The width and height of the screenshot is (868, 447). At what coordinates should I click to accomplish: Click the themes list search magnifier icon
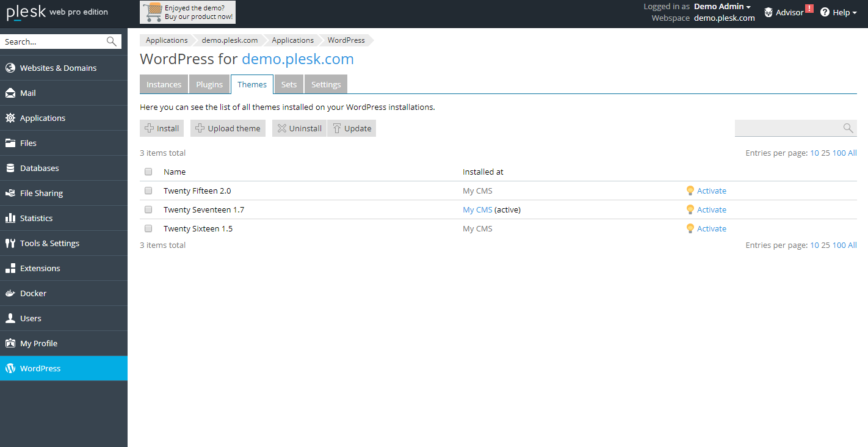848,128
